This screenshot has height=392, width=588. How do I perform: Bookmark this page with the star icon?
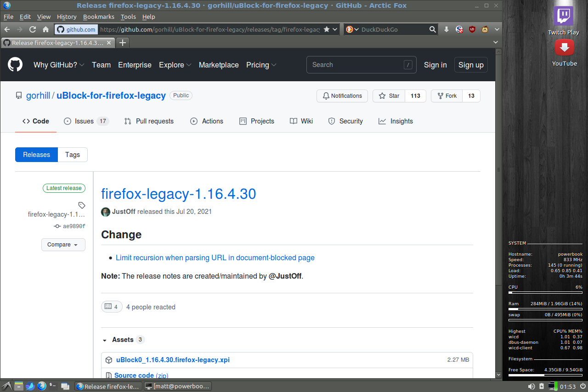click(x=327, y=29)
